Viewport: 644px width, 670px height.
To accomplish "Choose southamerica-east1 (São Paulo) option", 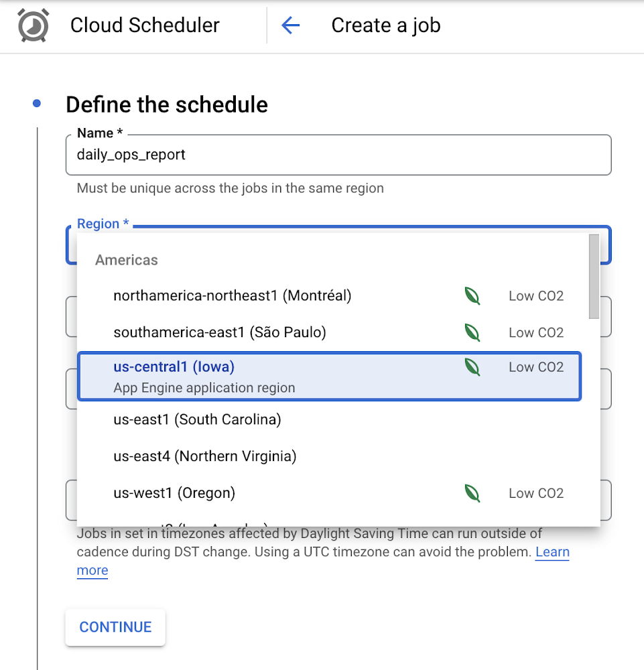I will click(x=220, y=332).
